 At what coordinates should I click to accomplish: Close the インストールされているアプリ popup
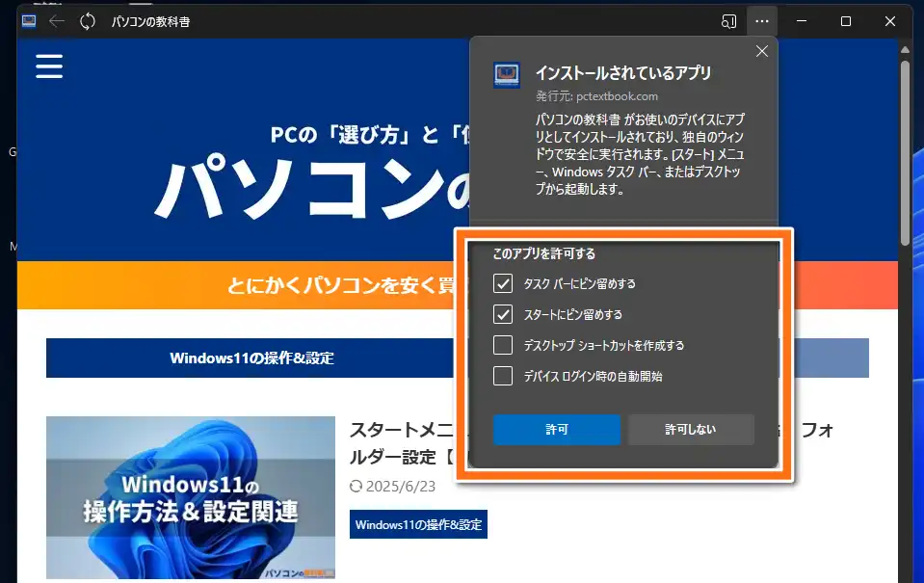[762, 51]
